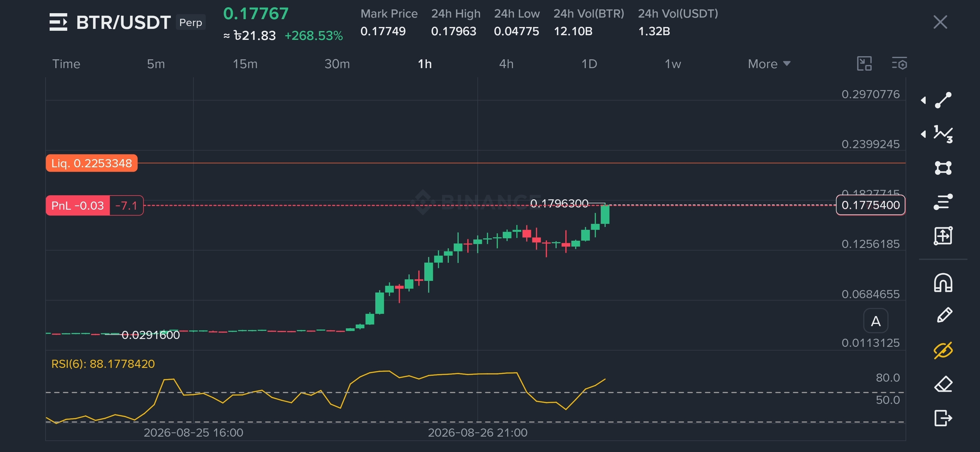Screen dimensions: 980x452
Task: Expand the line tools submenu arrow
Action: 923,100
